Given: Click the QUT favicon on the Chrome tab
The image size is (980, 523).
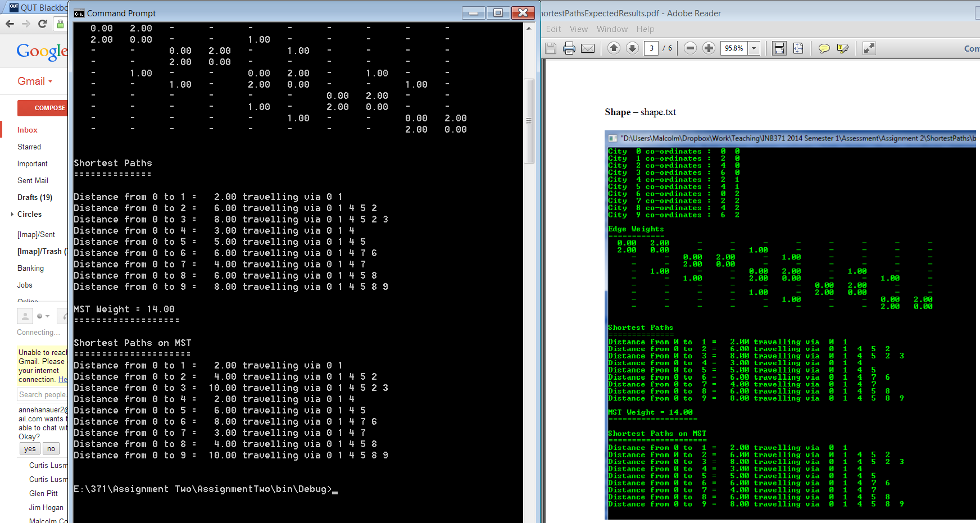Looking at the screenshot, I should coord(14,7).
